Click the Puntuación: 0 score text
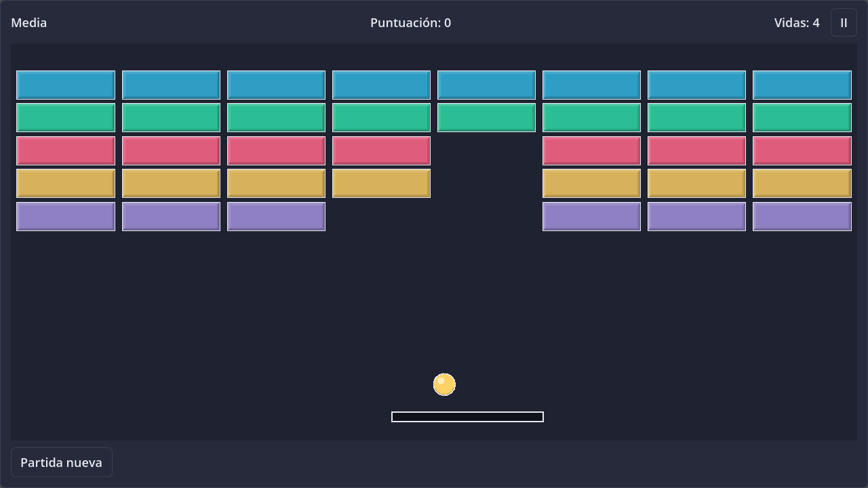Image resolution: width=868 pixels, height=488 pixels. click(410, 22)
